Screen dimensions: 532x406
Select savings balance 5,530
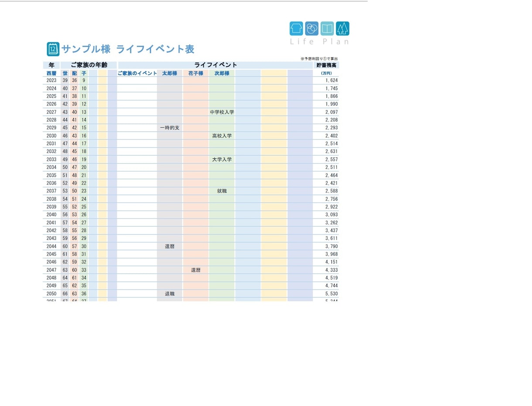331,294
